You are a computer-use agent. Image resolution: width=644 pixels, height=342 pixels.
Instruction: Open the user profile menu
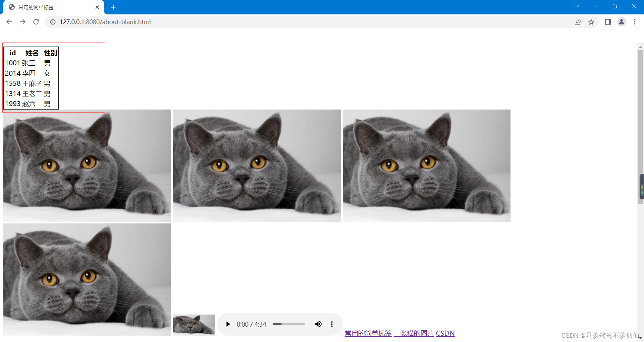[x=621, y=22]
